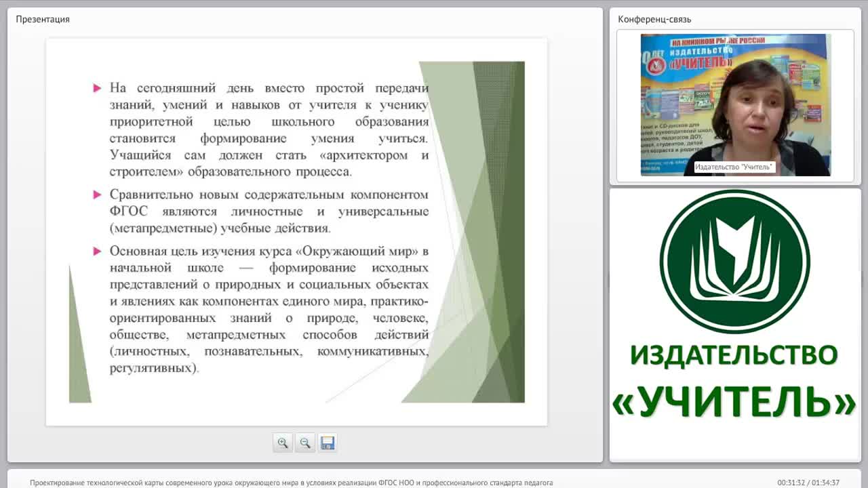Click the Конференц-связь panel title
Screen dimensions: 868x488
pos(654,19)
